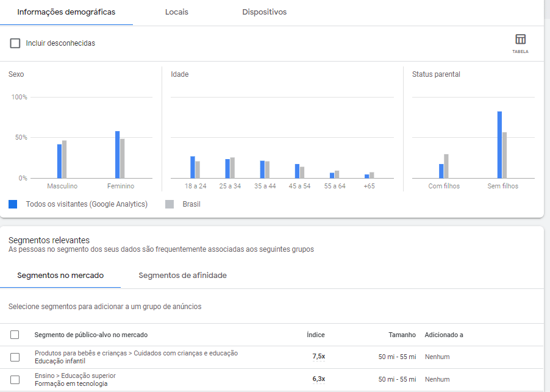Image resolution: width=550 pixels, height=392 pixels.
Task: Open the Dispositivos tab
Action: [264, 12]
